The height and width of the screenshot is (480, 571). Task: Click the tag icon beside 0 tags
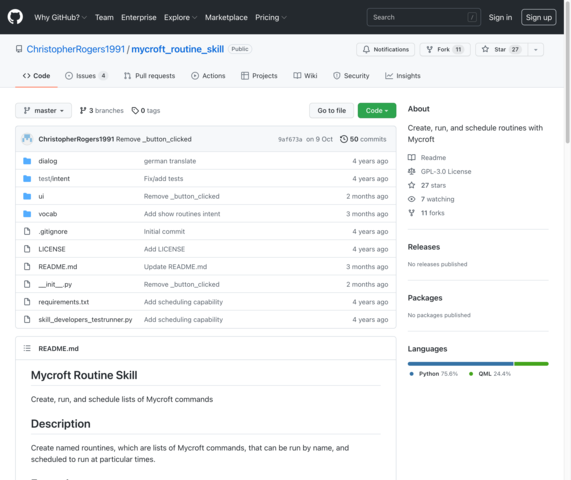point(135,110)
